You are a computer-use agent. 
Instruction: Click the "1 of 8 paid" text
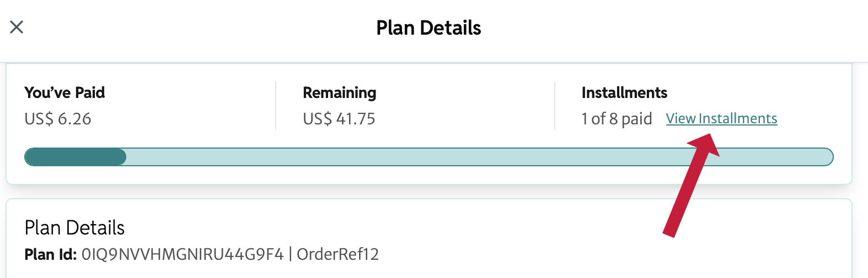617,119
